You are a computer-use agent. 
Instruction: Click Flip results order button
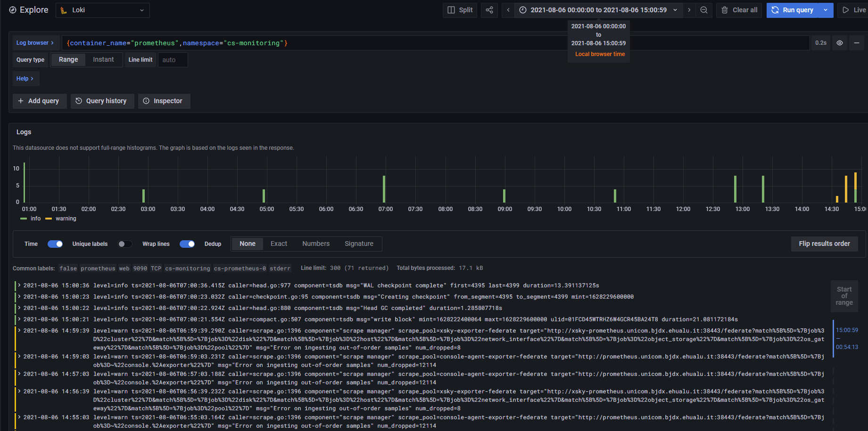click(824, 244)
